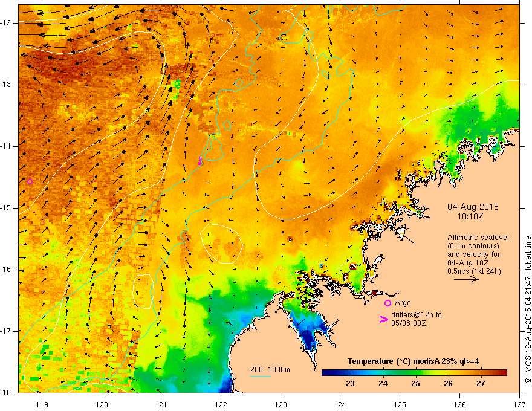The height and width of the screenshot is (411, 532).
Task: Click the 23 tick label below the color bar
Action: [x=350, y=384]
